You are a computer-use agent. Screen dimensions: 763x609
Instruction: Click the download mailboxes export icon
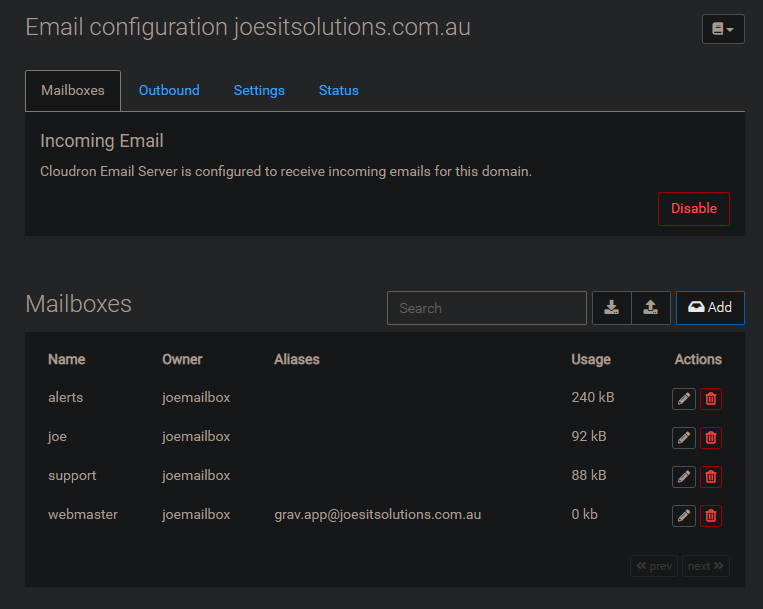pyautogui.click(x=612, y=308)
